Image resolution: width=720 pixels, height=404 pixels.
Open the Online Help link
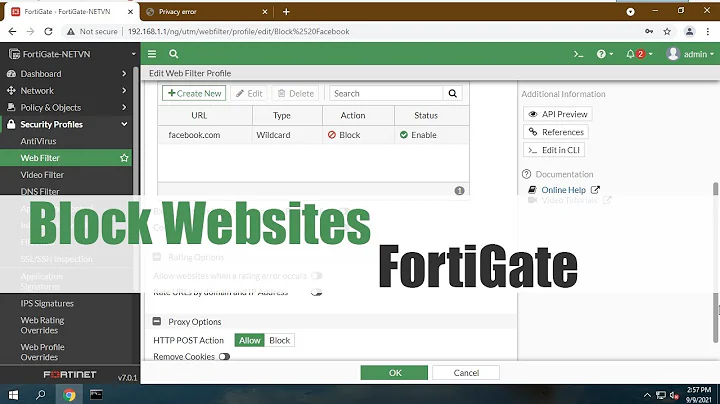click(563, 190)
